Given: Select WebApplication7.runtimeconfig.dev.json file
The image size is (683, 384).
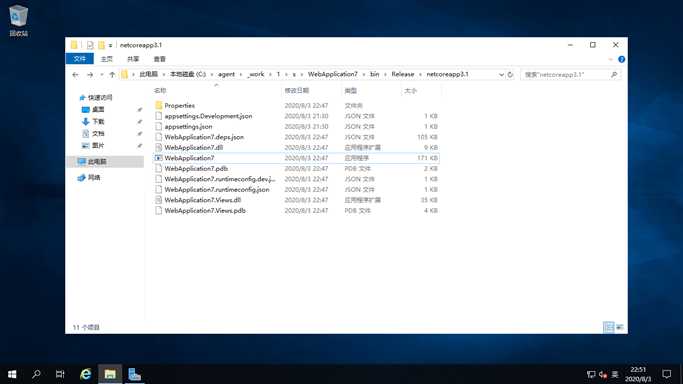Looking at the screenshot, I should click(x=220, y=179).
